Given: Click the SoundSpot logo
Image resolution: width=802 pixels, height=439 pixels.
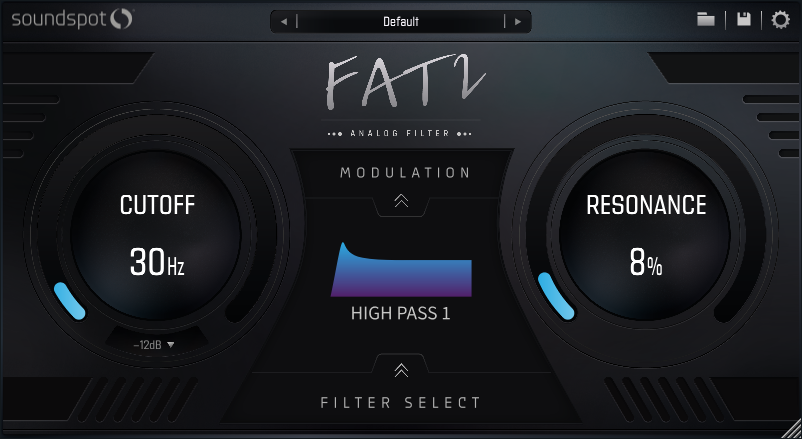Looking at the screenshot, I should (x=72, y=18).
